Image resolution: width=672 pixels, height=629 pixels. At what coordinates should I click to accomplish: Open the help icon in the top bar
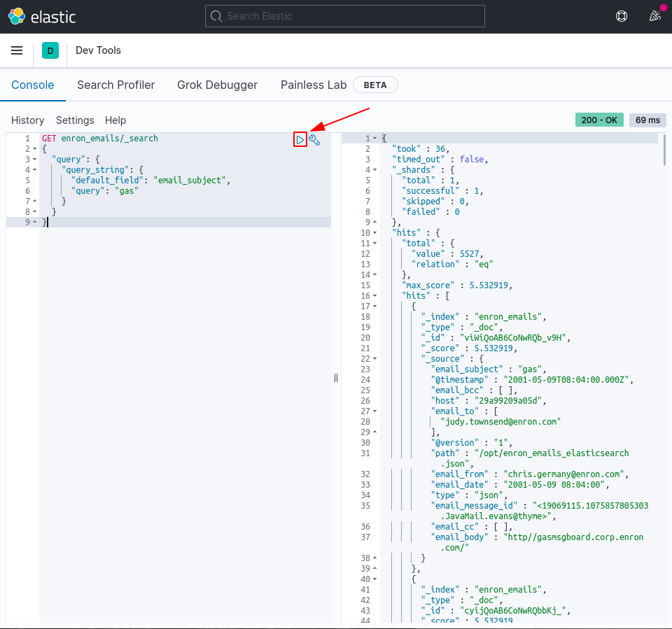(x=621, y=15)
